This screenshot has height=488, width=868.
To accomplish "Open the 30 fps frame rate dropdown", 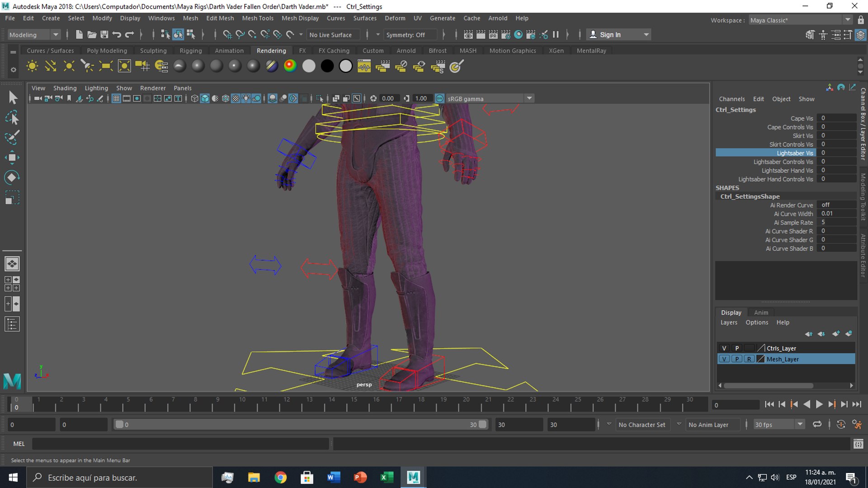I will click(779, 424).
